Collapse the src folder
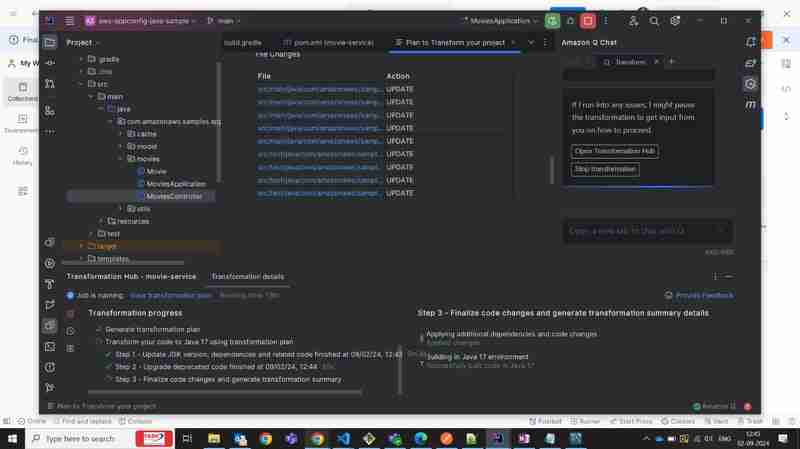 click(x=81, y=84)
